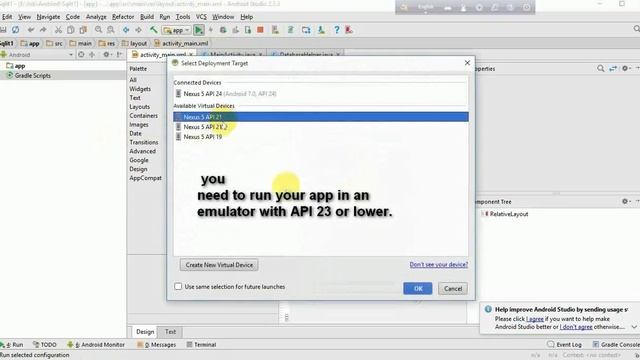The height and width of the screenshot is (360, 640).
Task: Open the Terminal tool window
Action: (x=201, y=344)
